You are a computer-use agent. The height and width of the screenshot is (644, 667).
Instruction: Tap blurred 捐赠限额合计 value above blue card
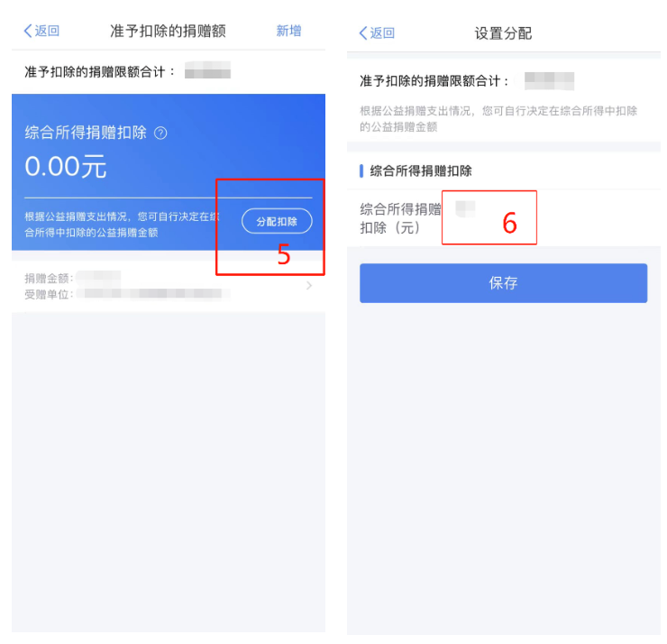click(x=207, y=70)
